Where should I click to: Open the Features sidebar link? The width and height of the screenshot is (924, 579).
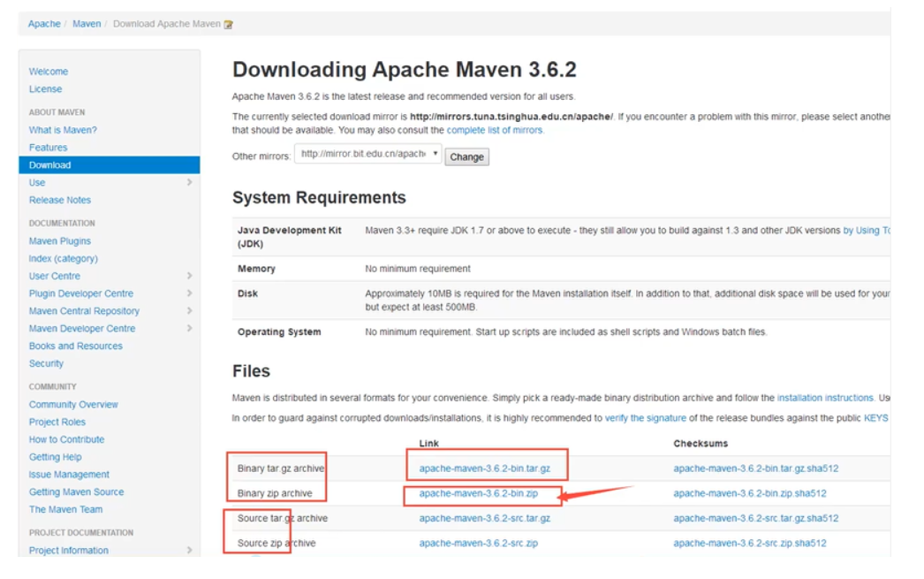[x=48, y=148]
